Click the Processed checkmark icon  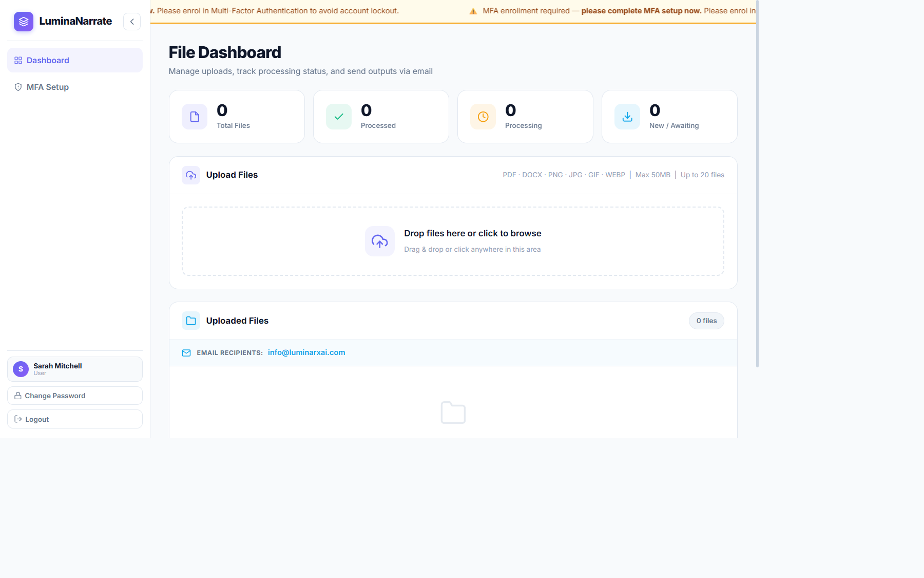(338, 116)
